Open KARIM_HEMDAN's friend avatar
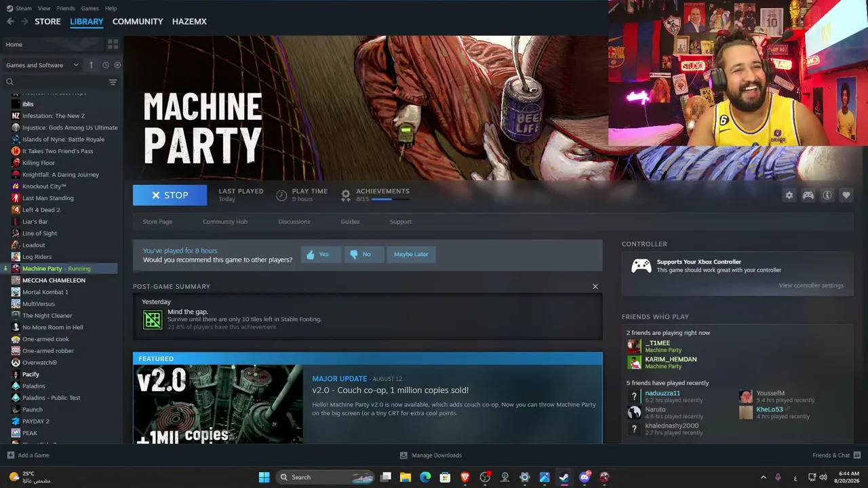Image resolution: width=868 pixels, height=488 pixels. (x=634, y=363)
